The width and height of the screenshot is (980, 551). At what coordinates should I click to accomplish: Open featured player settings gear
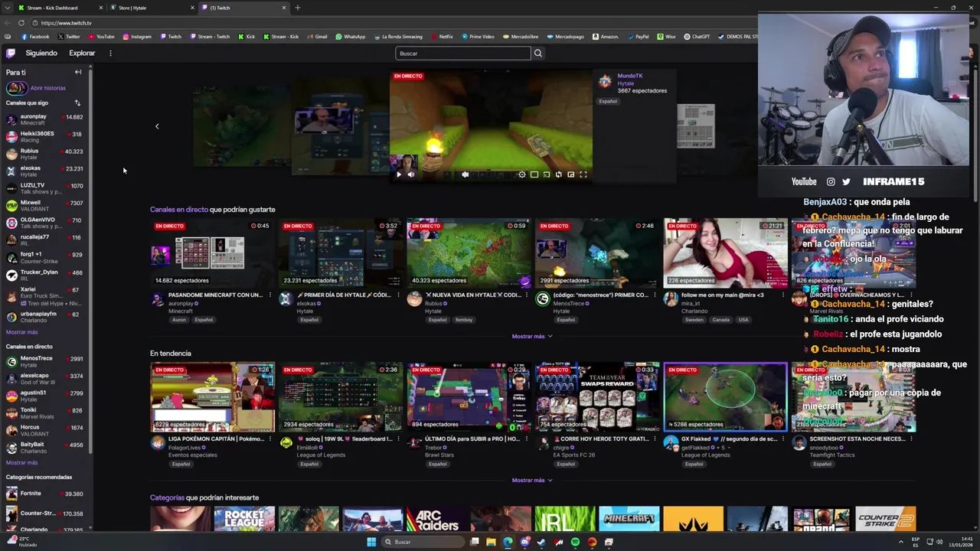pyautogui.click(x=522, y=174)
